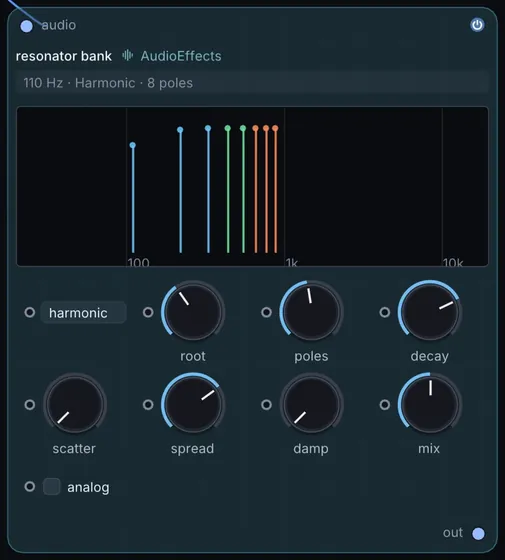Click the 'scatter' knob label

click(x=74, y=449)
